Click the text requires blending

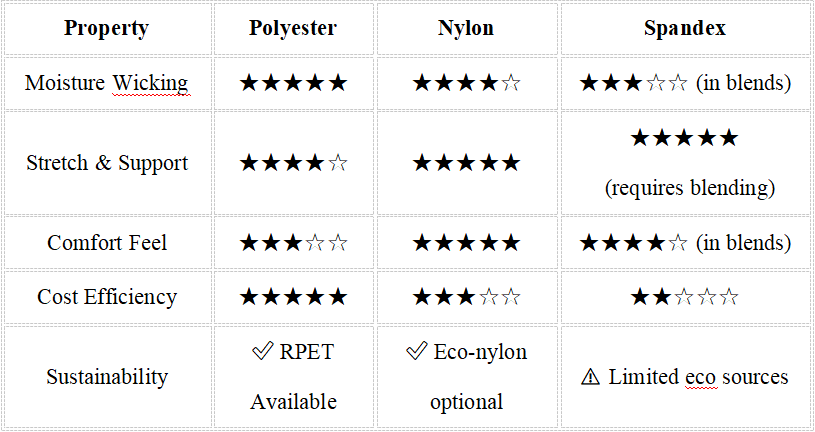coord(690,188)
